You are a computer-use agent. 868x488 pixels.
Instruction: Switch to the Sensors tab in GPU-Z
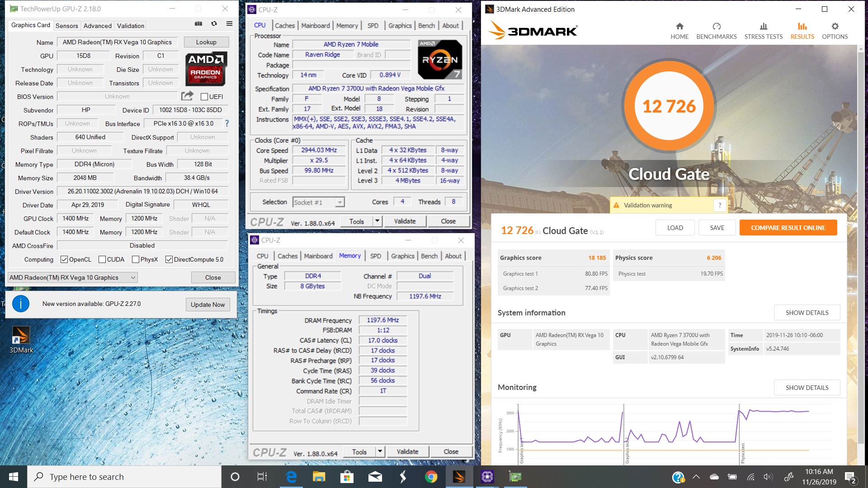coord(67,26)
